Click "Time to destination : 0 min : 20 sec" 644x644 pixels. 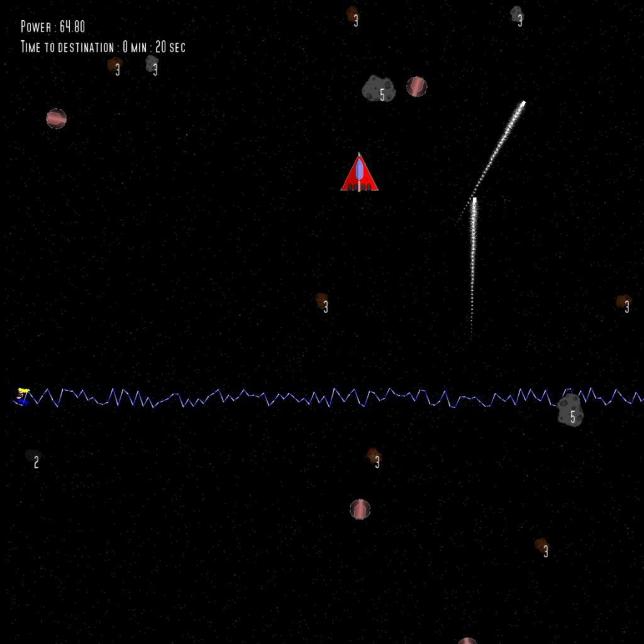[103, 47]
